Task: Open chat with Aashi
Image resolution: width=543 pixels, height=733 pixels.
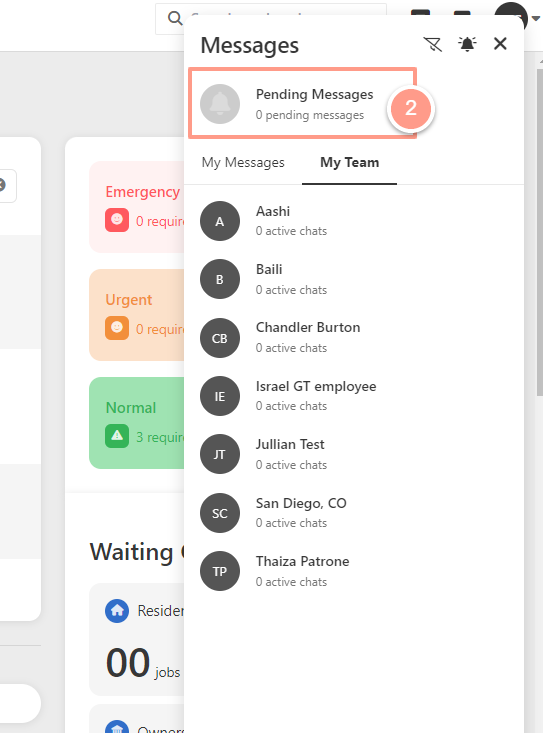Action: [x=354, y=221]
